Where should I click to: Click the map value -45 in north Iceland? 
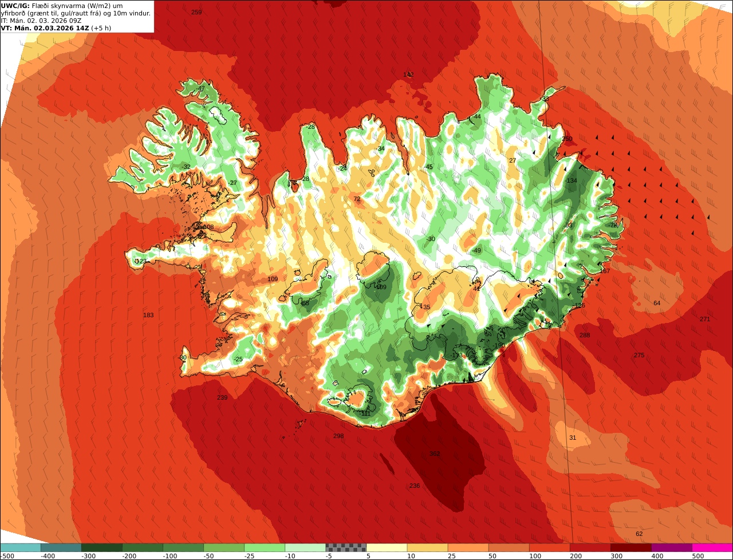[428, 167]
